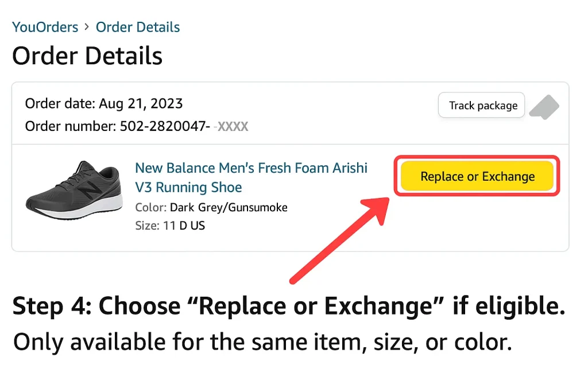Click the masked XXXX portion of order number
The image size is (588, 392).
(233, 126)
